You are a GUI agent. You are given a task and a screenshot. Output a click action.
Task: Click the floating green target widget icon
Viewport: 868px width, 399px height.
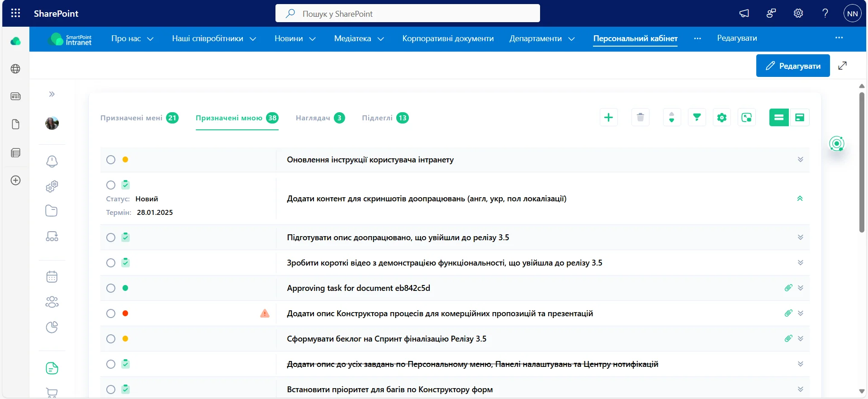pyautogui.click(x=837, y=144)
